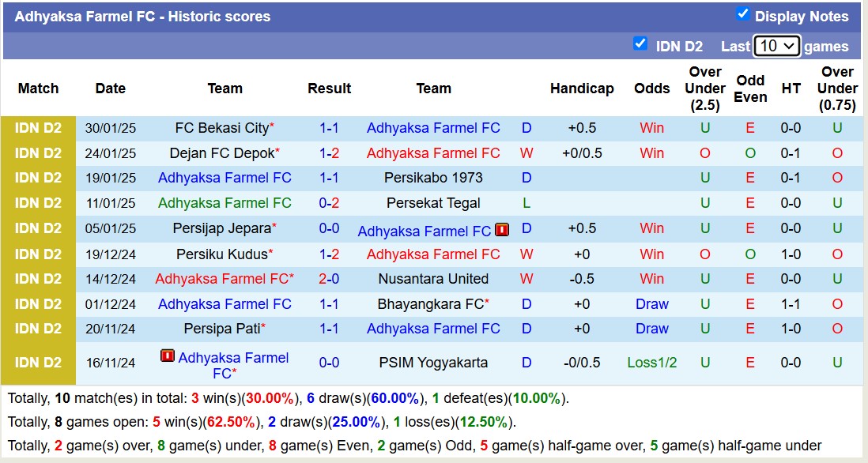Click Persipa Pati team link
This screenshot has height=463, width=868.
tap(221, 329)
